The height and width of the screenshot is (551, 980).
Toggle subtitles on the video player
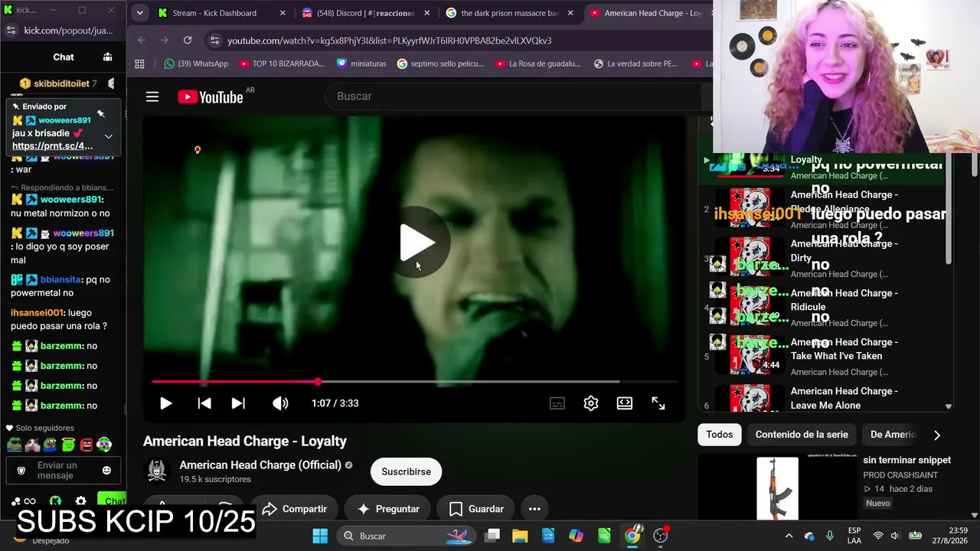pyautogui.click(x=557, y=403)
